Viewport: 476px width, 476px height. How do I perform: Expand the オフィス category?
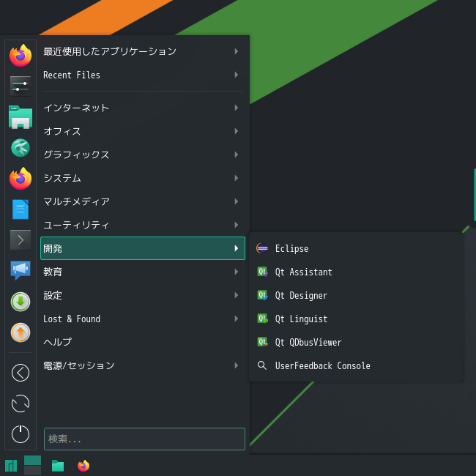click(143, 131)
